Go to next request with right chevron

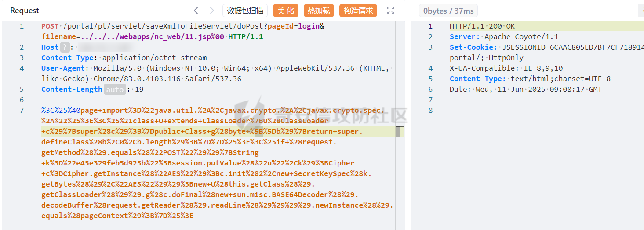(212, 11)
